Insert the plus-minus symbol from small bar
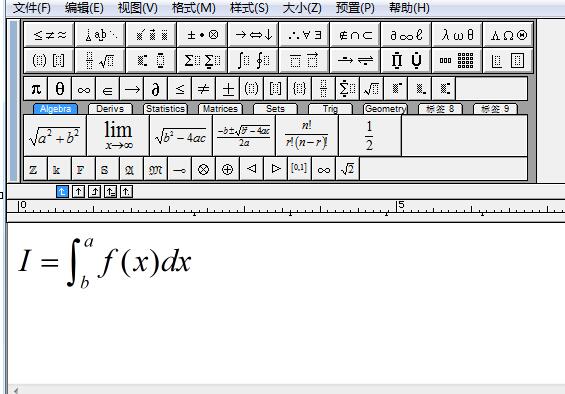Image resolution: width=565 pixels, height=394 pixels. coord(228,88)
